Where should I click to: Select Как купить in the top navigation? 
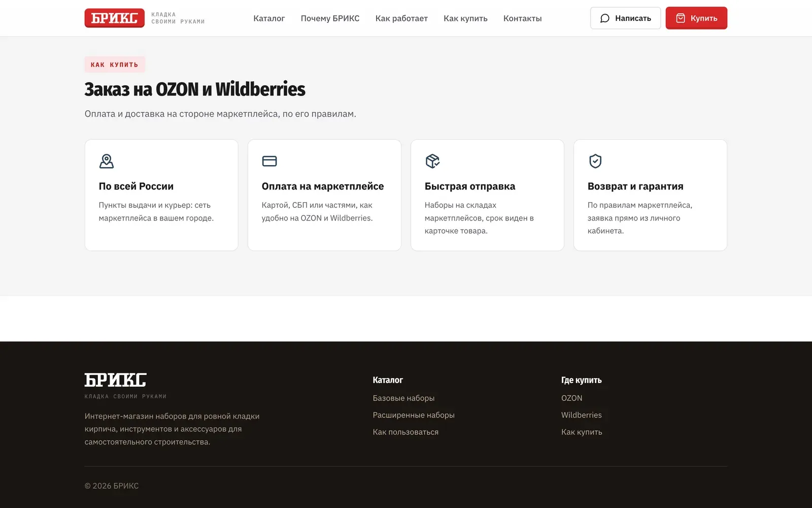point(465,18)
